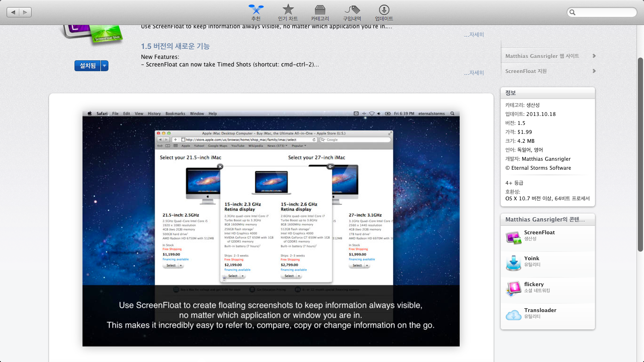
Task: Click the ScreenFloat screenshot preview image
Action: pos(271,229)
